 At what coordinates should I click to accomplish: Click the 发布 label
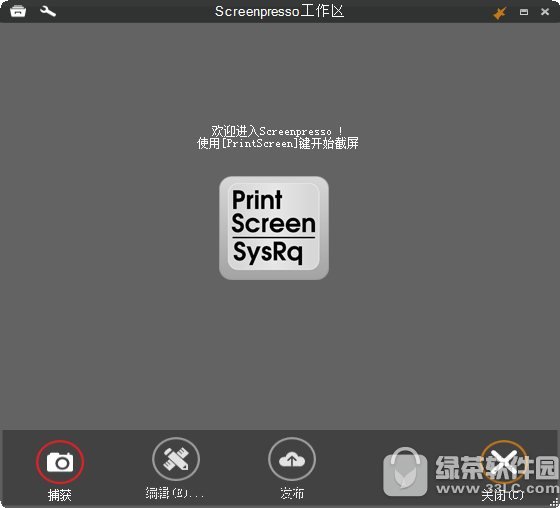[292, 493]
